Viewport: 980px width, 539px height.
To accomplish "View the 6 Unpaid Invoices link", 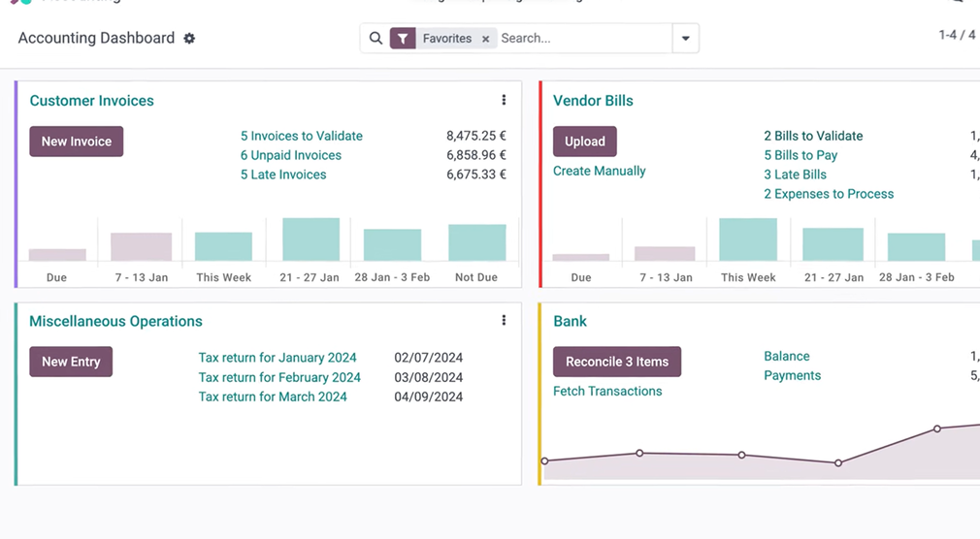I will pyautogui.click(x=290, y=155).
